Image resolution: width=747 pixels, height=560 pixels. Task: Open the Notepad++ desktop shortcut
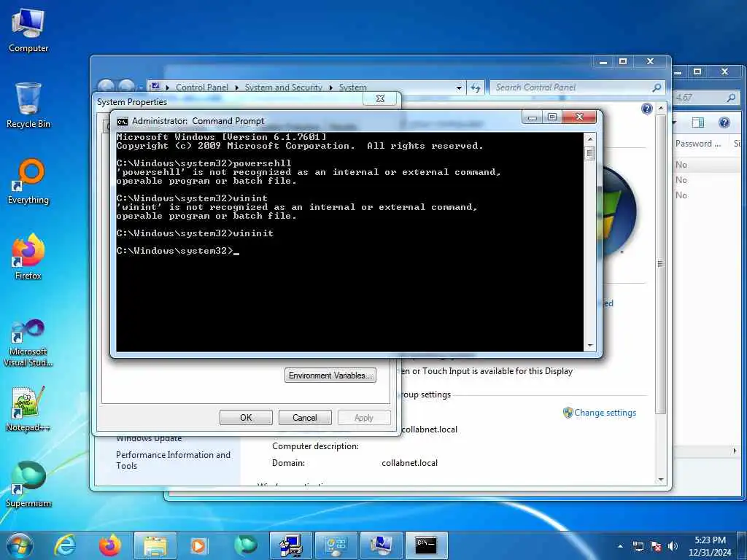pos(28,409)
